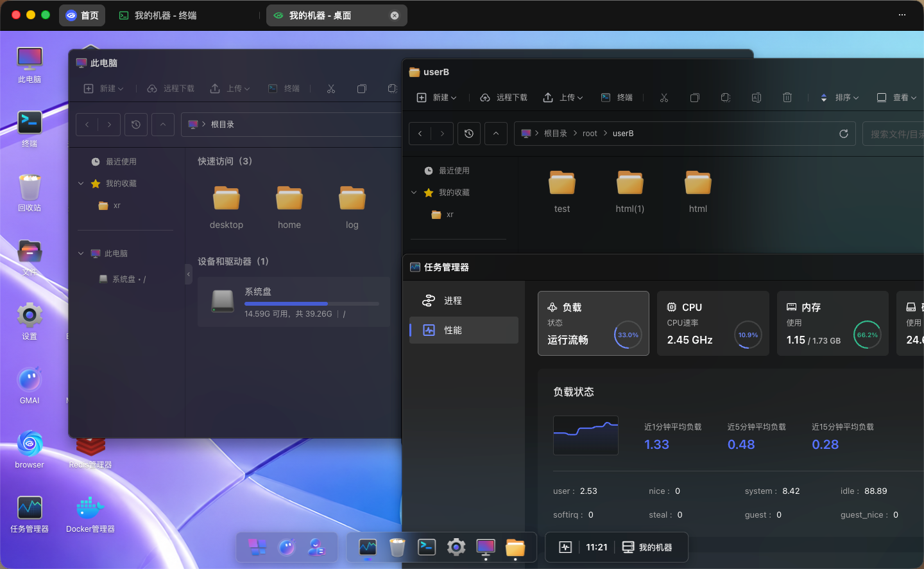The height and width of the screenshot is (569, 924).
Task: Open history in userB window
Action: [469, 134]
